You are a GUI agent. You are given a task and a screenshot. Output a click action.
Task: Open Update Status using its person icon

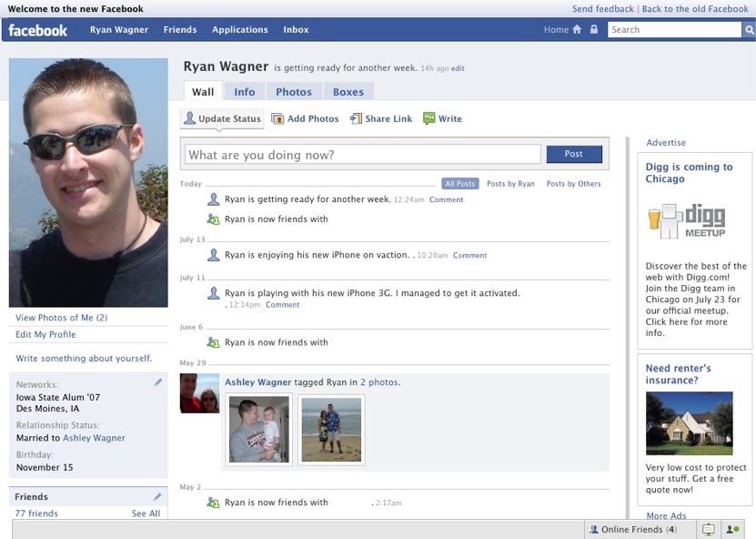191,118
